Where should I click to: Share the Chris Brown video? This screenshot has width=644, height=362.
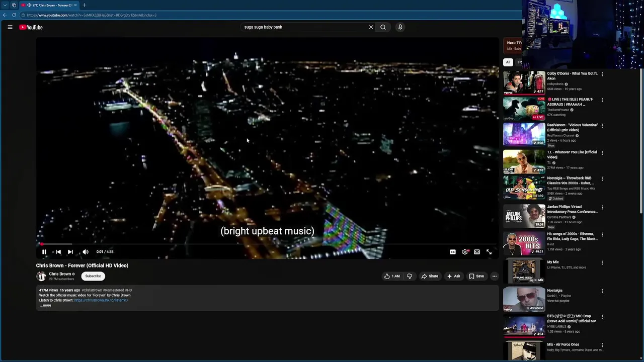tap(430, 276)
